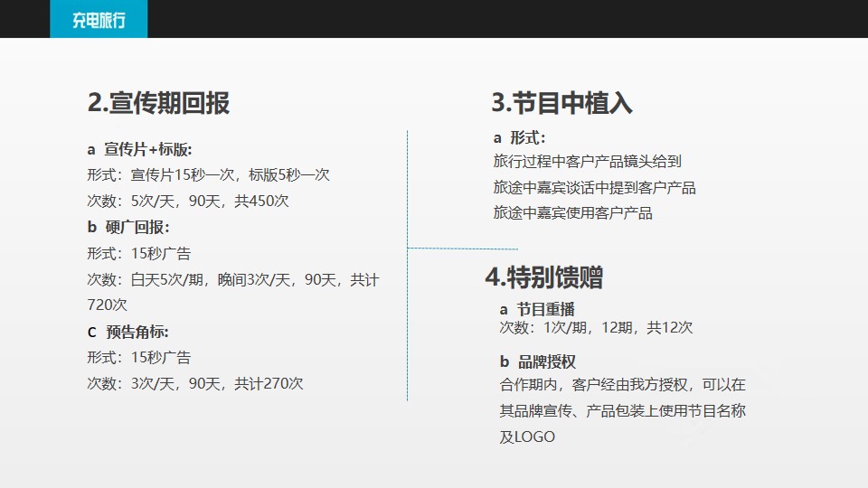Click subheading C 预告角标:
Image resolution: width=868 pixels, height=488 pixels.
127,332
